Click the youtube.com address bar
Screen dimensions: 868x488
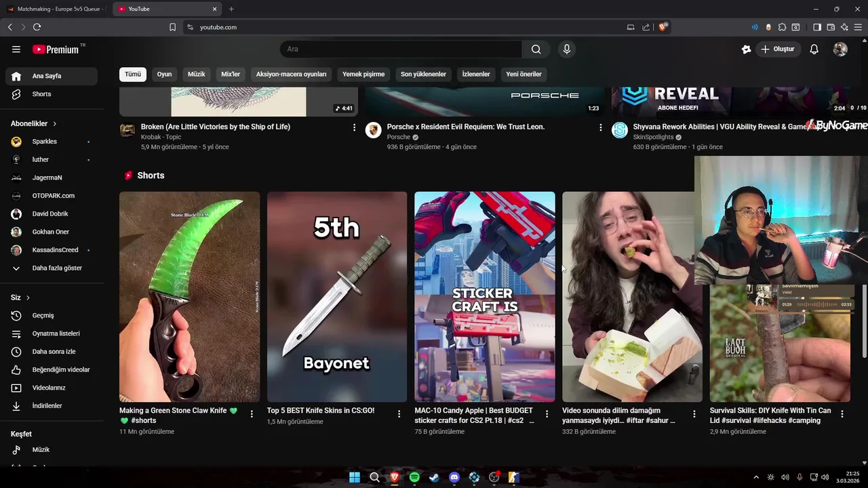coord(407,27)
